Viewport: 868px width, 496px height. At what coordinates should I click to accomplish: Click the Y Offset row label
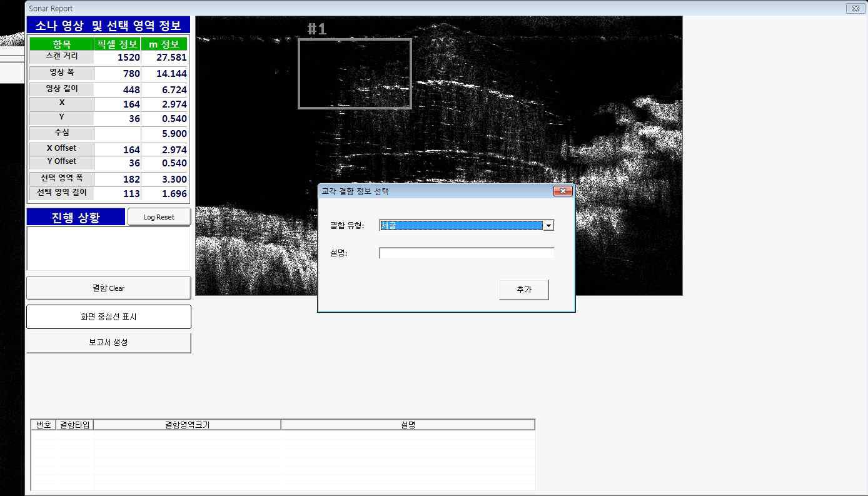pyautogui.click(x=61, y=161)
